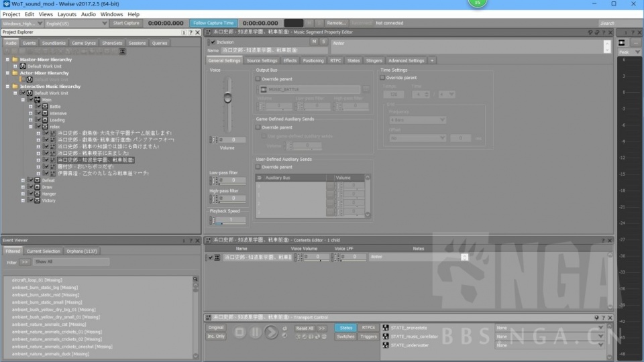644x362 pixels.
Task: Toggle inclusion checkbox for intensive container
Action: point(39,113)
